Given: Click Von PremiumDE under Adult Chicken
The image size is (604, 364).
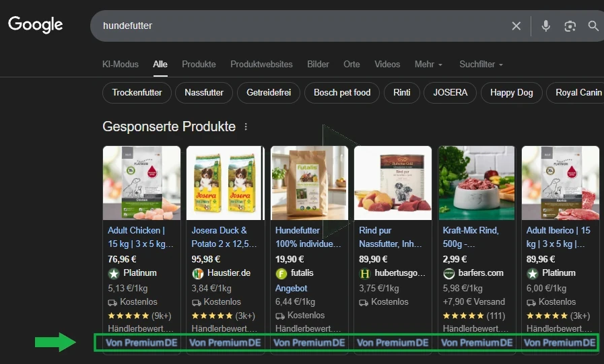Looking at the screenshot, I should coord(141,343).
